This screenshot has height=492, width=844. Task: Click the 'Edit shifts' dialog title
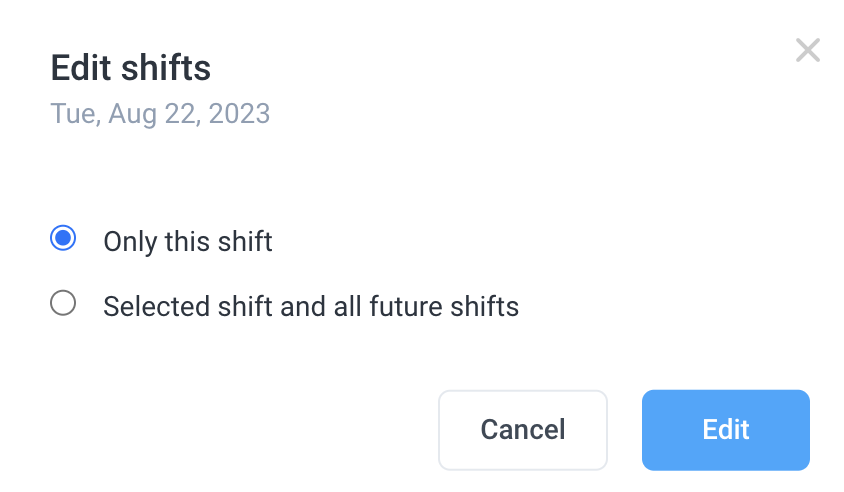tap(131, 68)
